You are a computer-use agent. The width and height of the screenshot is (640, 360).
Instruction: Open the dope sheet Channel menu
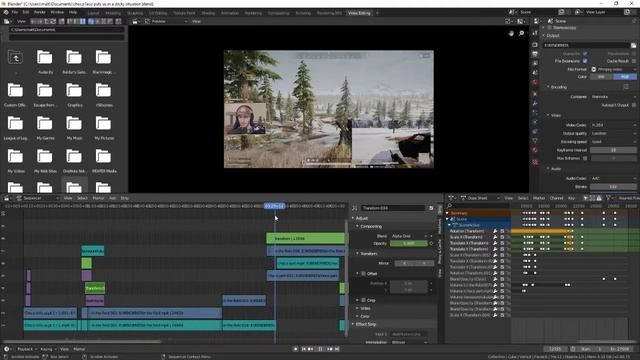click(556, 198)
